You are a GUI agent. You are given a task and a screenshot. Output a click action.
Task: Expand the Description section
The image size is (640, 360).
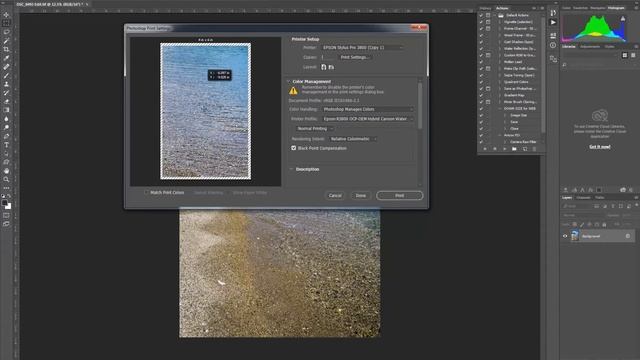coord(291,169)
